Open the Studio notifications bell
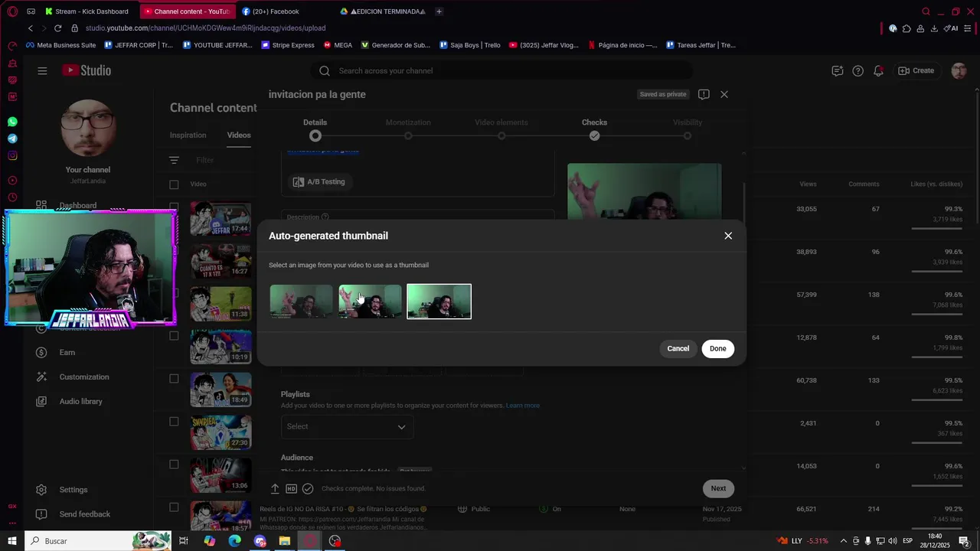 (x=879, y=70)
